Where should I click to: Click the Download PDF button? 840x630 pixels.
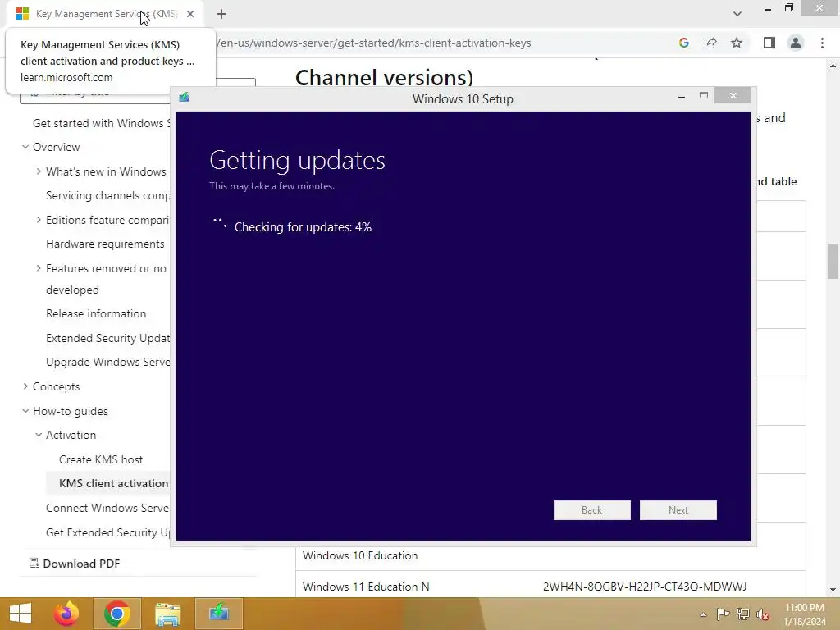(75, 564)
